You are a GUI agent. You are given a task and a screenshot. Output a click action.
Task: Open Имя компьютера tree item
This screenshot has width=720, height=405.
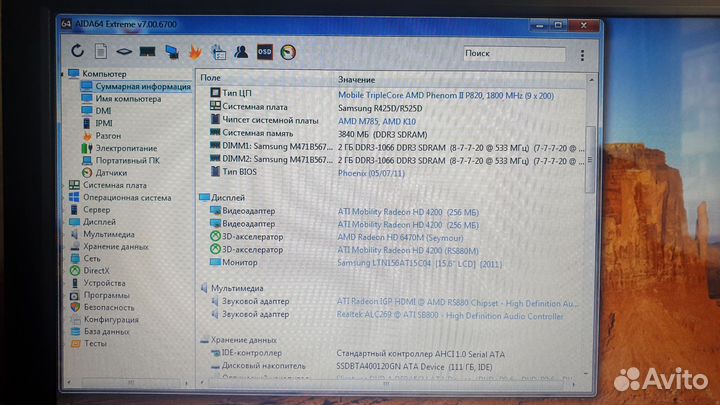(128, 99)
